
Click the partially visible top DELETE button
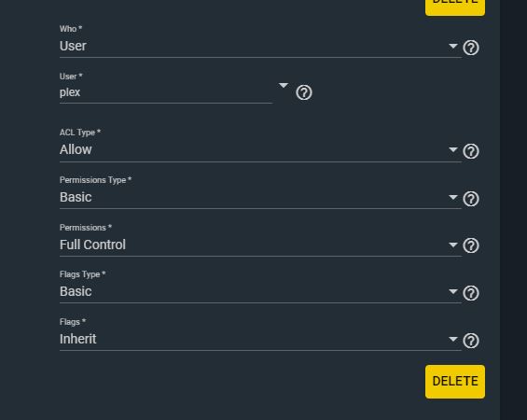(455, 7)
